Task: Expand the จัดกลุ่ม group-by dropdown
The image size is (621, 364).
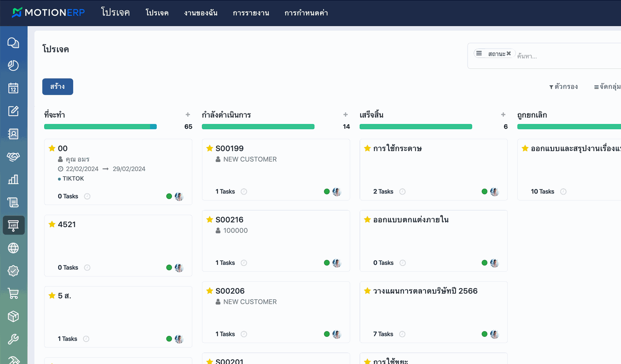Action: (x=607, y=87)
